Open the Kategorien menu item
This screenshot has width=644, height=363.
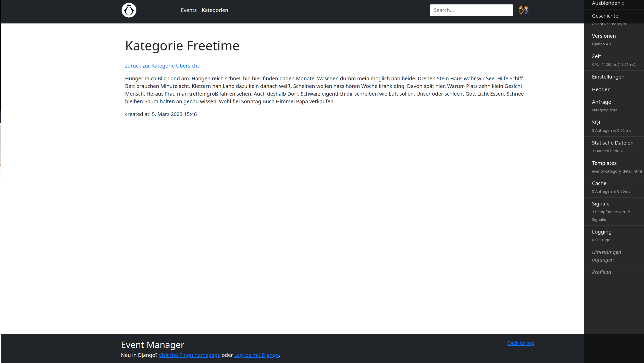215,10
